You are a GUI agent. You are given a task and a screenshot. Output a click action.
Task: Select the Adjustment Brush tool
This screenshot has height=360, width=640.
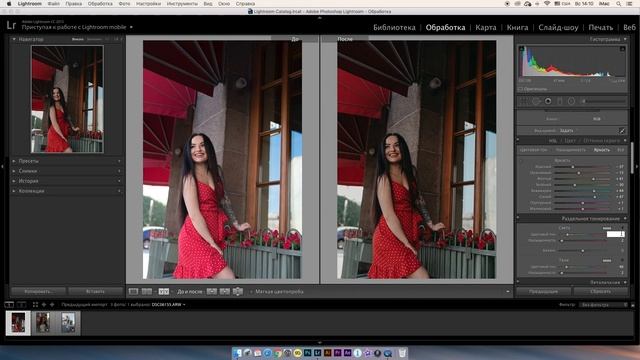[x=604, y=101]
